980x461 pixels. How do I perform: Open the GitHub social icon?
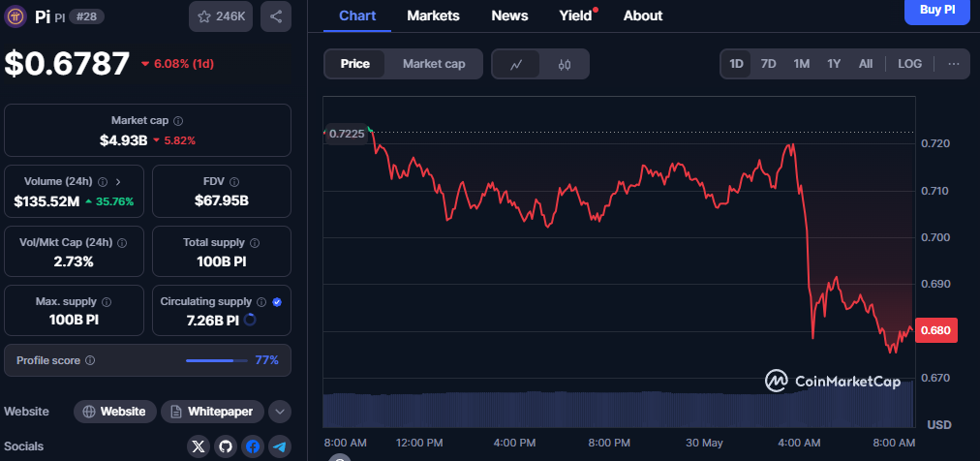coord(226,446)
